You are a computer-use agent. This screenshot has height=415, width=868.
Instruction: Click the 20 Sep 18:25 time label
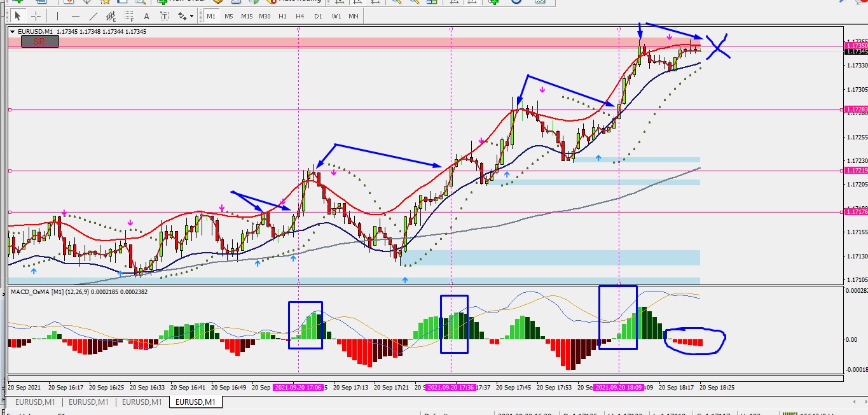tap(717, 387)
